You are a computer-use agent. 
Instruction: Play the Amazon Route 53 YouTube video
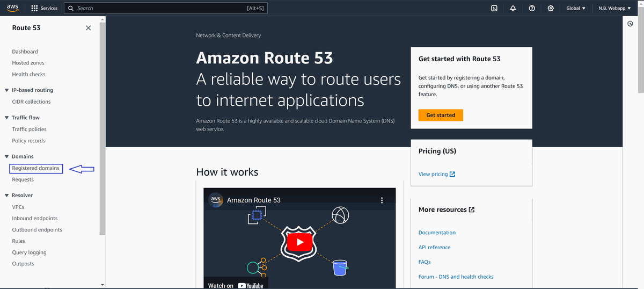point(299,242)
